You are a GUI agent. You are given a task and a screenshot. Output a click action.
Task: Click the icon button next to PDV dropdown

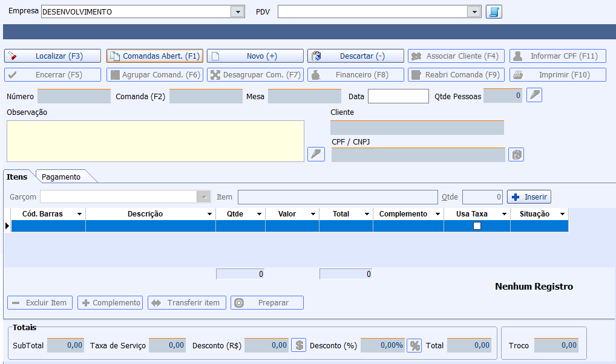494,12
